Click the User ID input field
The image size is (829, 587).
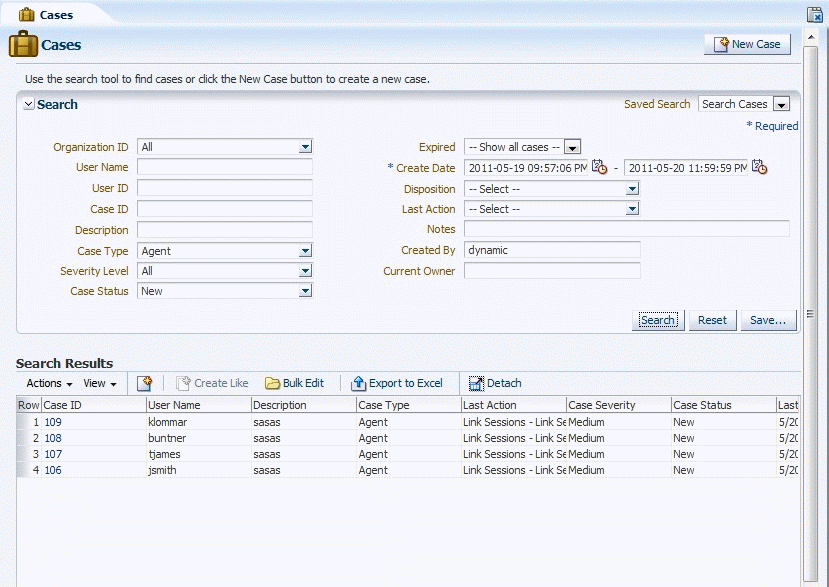pos(225,188)
